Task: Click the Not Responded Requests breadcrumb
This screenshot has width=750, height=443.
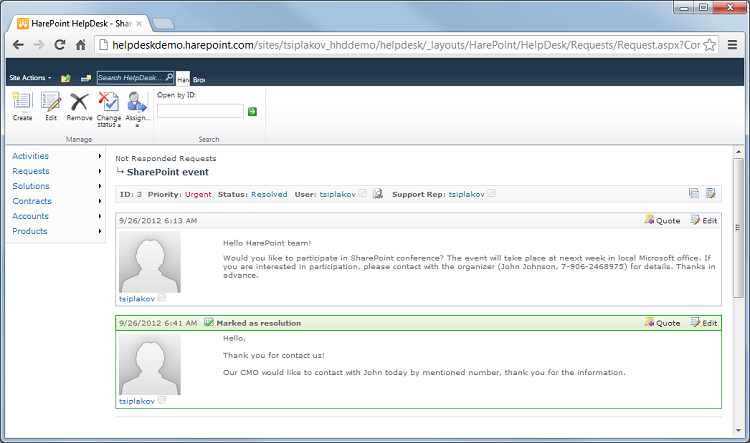Action: tap(166, 158)
